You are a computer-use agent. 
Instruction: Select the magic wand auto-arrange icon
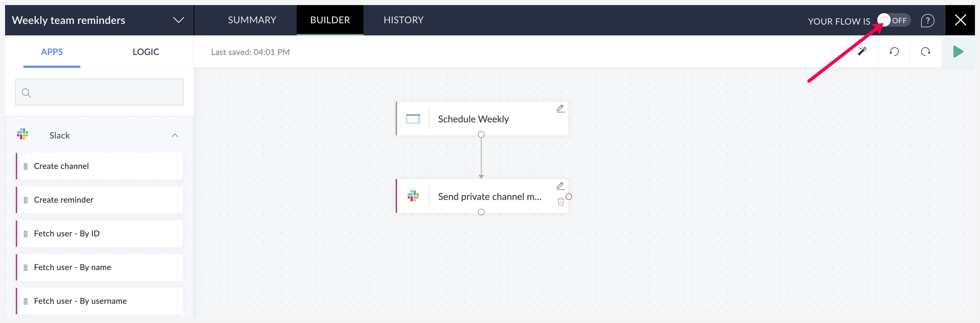click(x=863, y=52)
